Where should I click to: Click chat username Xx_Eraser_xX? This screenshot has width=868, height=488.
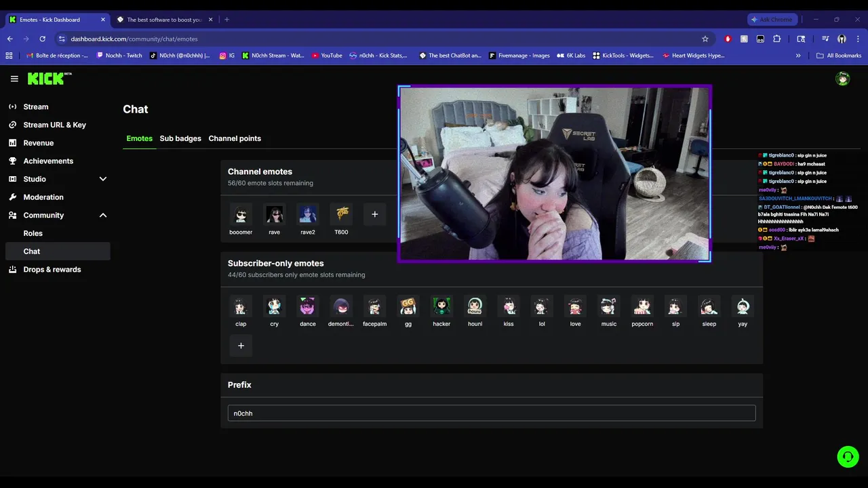pyautogui.click(x=788, y=239)
